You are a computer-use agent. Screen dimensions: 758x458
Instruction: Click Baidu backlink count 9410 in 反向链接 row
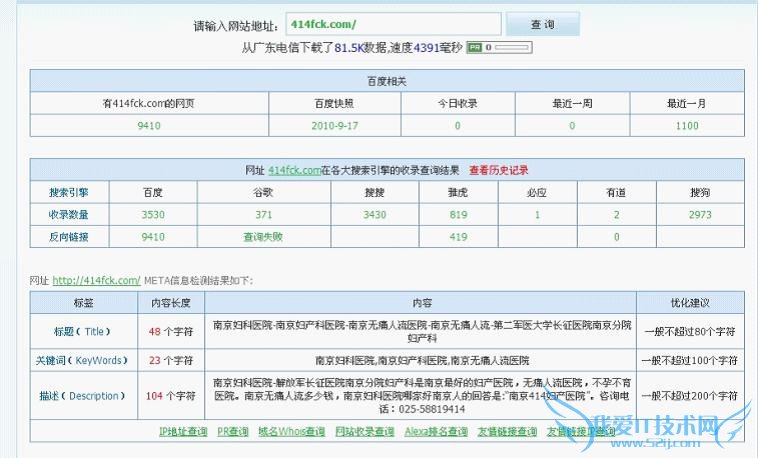click(153, 237)
